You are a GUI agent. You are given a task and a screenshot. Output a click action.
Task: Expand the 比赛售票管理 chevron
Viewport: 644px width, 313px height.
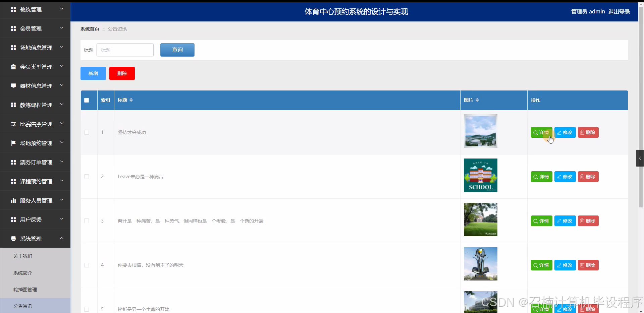point(62,123)
